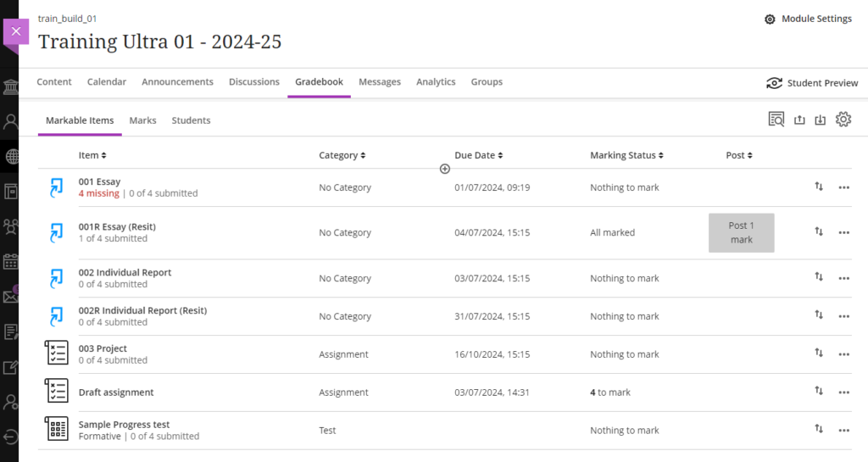
Task: Open the Sample Progress test item
Action: [124, 425]
